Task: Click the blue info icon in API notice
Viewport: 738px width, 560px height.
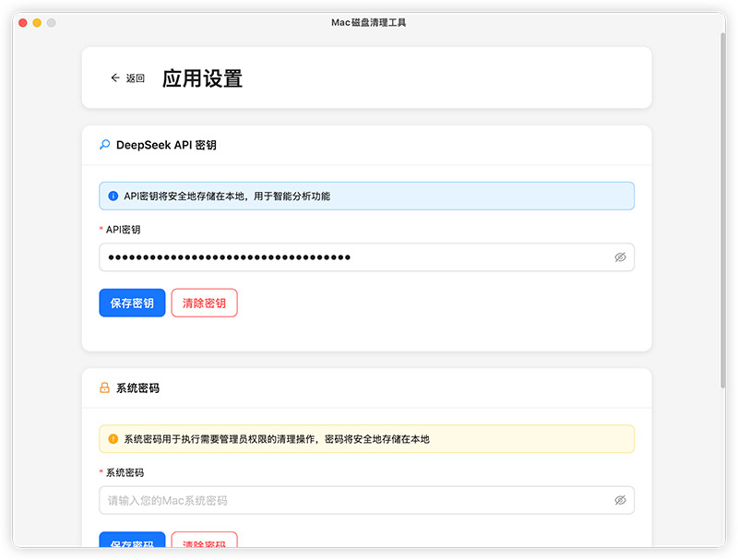Action: click(113, 196)
